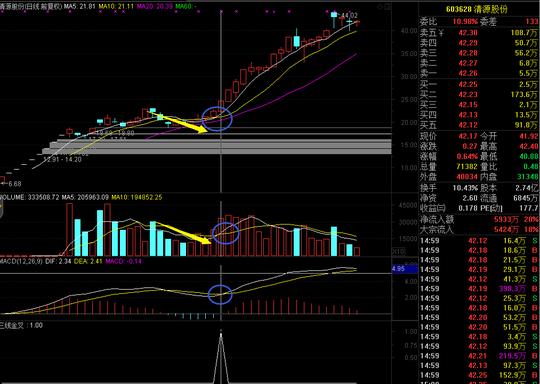Viewport: 540px width, 384px height.
Task: Click the yellow arrow on the price chart
Action: point(179,123)
